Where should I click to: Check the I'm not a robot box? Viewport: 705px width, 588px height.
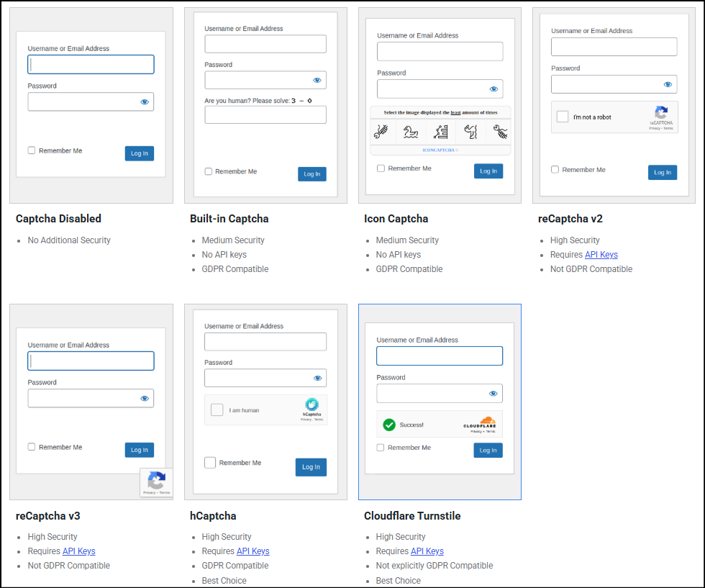pos(563,117)
